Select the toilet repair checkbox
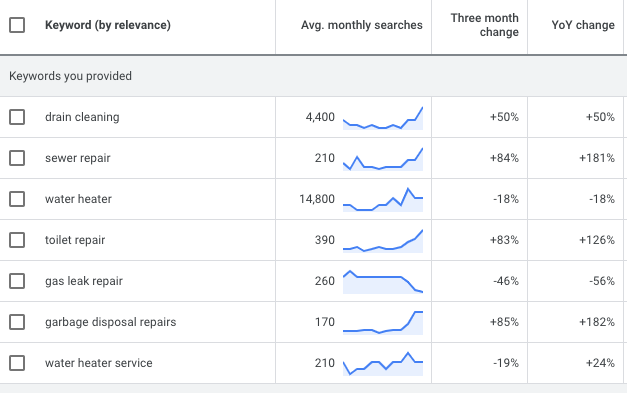 click(x=17, y=240)
